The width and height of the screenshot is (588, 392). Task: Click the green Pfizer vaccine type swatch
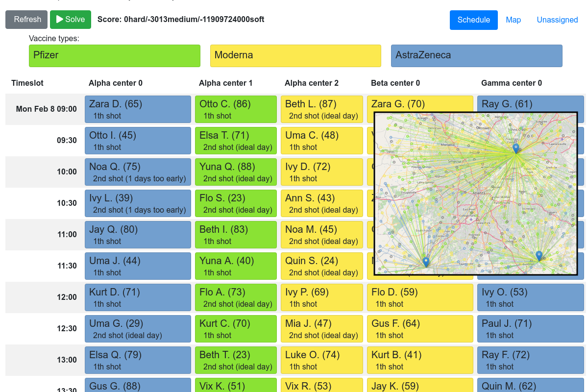click(115, 55)
